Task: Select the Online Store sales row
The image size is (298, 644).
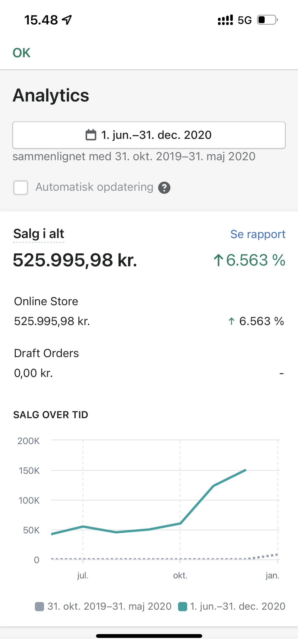Action: pos(149,312)
